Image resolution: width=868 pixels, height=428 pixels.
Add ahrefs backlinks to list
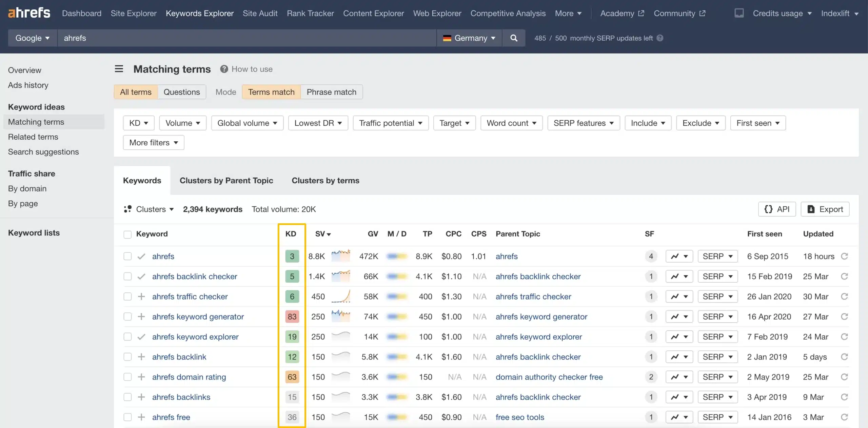tap(141, 397)
